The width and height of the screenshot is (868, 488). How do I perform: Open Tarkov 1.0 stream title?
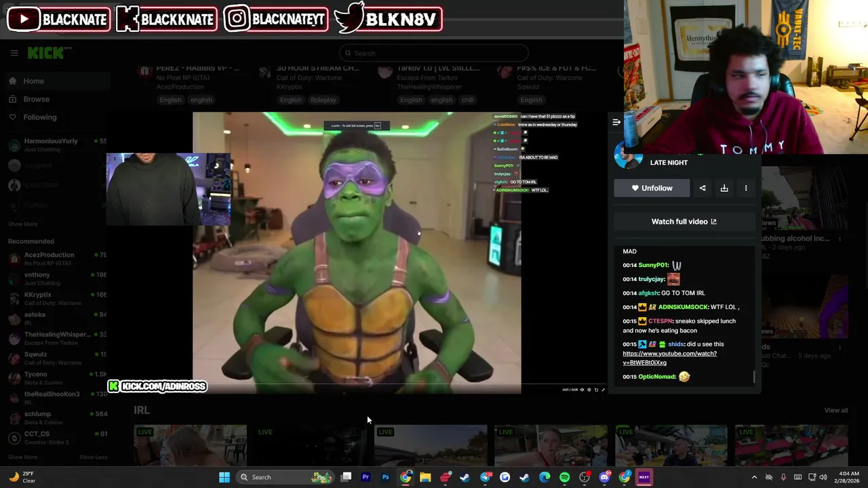[438, 68]
